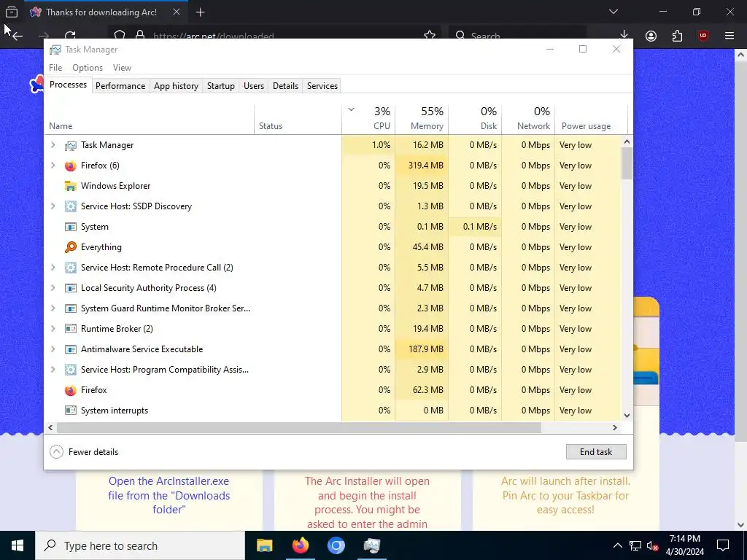
Task: Expand System Guard Runtime Monitor Broker
Action: (x=53, y=308)
